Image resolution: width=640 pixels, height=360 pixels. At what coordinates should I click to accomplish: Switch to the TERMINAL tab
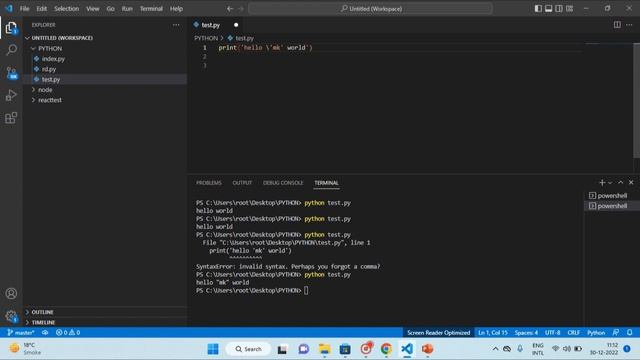tap(326, 183)
